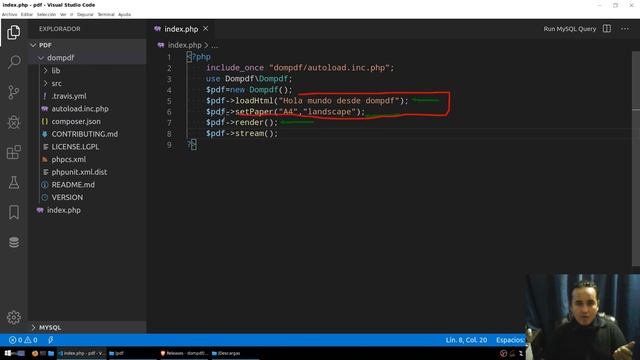This screenshot has width=640, height=360.
Task: Click "include_once" on line 2
Action: click(235, 68)
